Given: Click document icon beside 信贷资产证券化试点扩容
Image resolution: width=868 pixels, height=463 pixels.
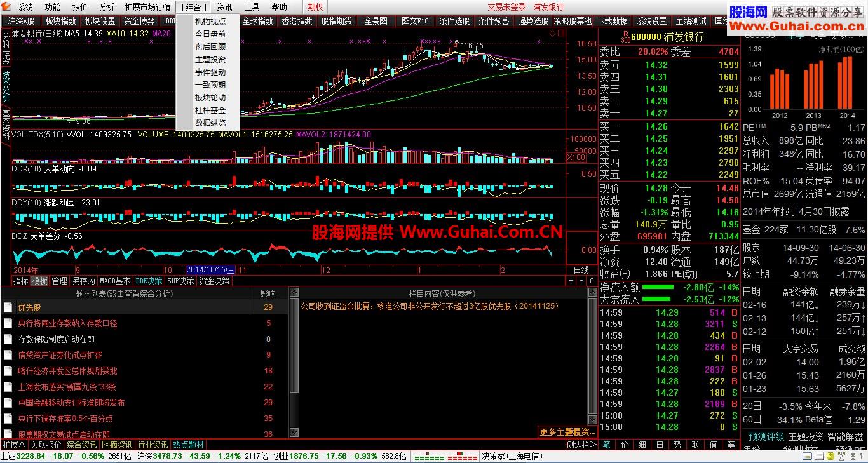Looking at the screenshot, I should tap(8, 355).
